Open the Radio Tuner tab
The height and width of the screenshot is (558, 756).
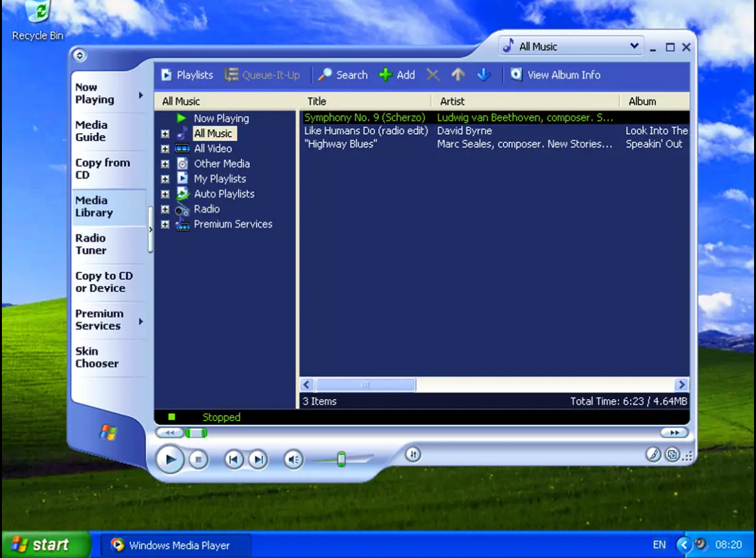[108, 244]
